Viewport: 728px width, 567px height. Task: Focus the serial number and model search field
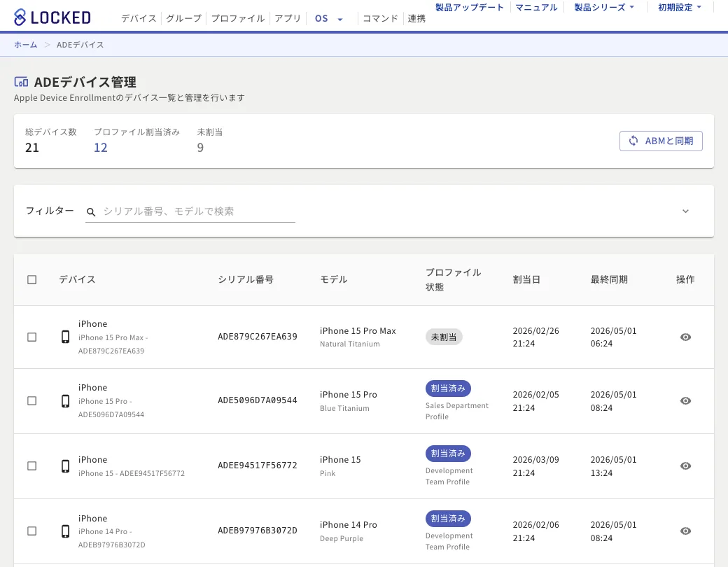click(190, 211)
